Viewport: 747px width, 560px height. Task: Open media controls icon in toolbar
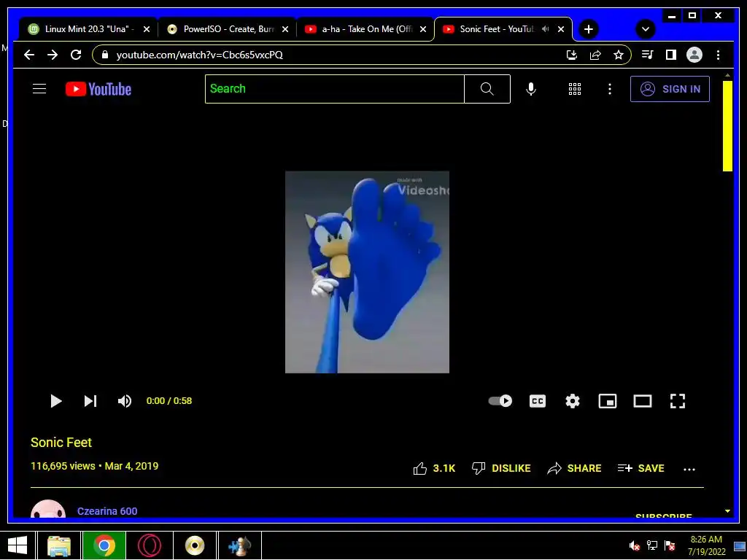click(647, 55)
